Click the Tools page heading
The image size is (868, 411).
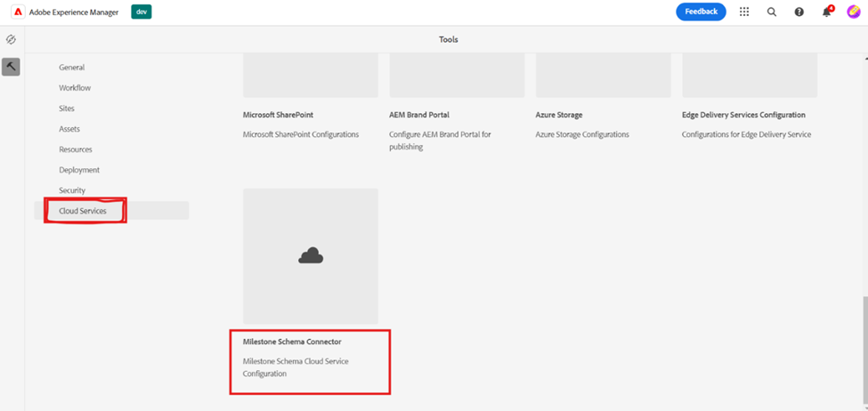[x=449, y=40]
